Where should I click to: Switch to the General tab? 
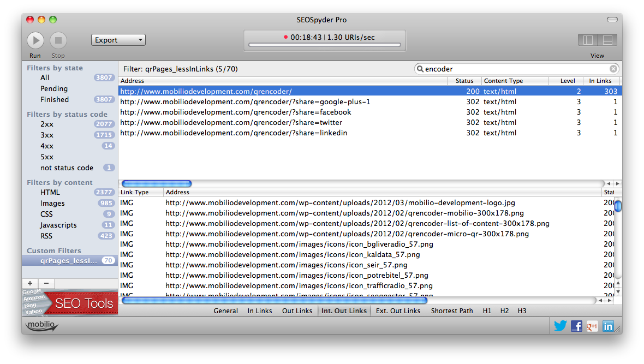225,311
